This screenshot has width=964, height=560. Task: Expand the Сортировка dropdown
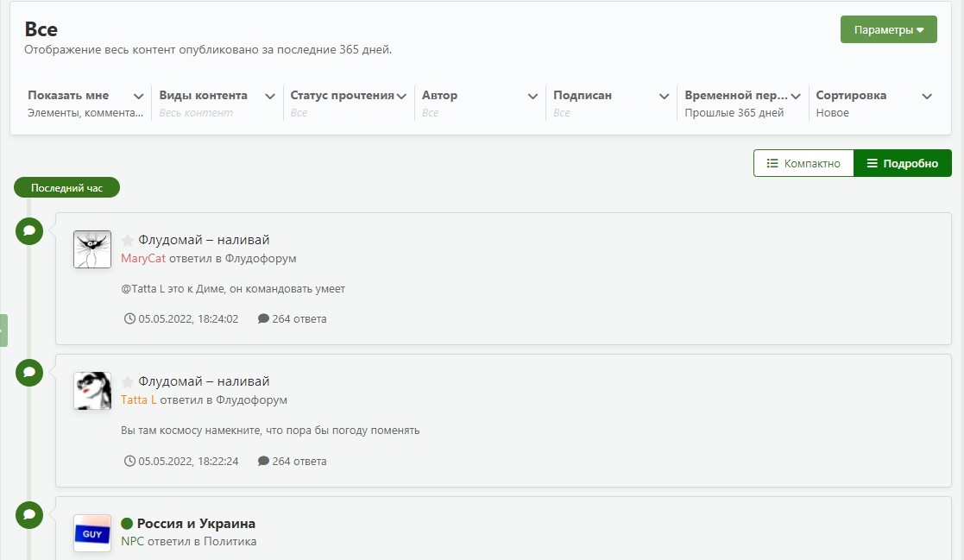coord(873,104)
